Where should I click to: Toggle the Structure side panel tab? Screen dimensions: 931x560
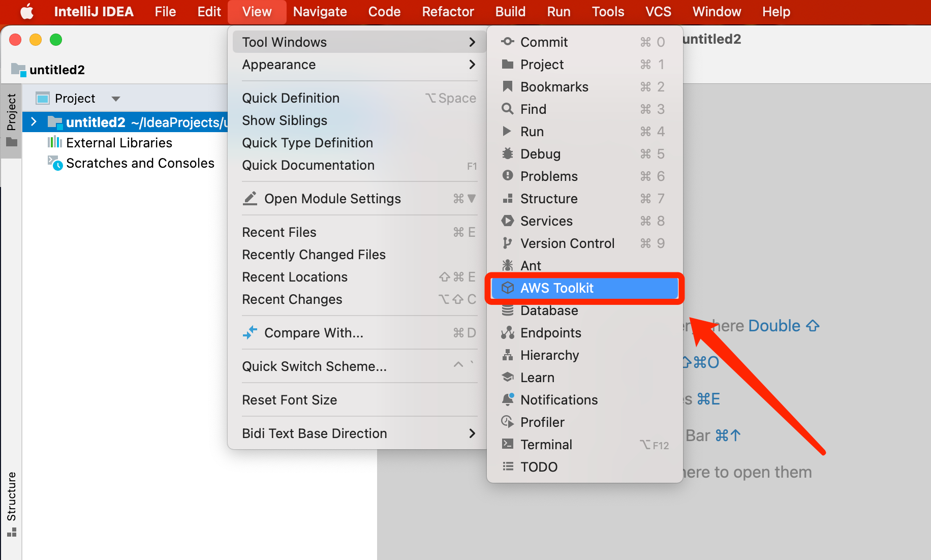point(11,504)
